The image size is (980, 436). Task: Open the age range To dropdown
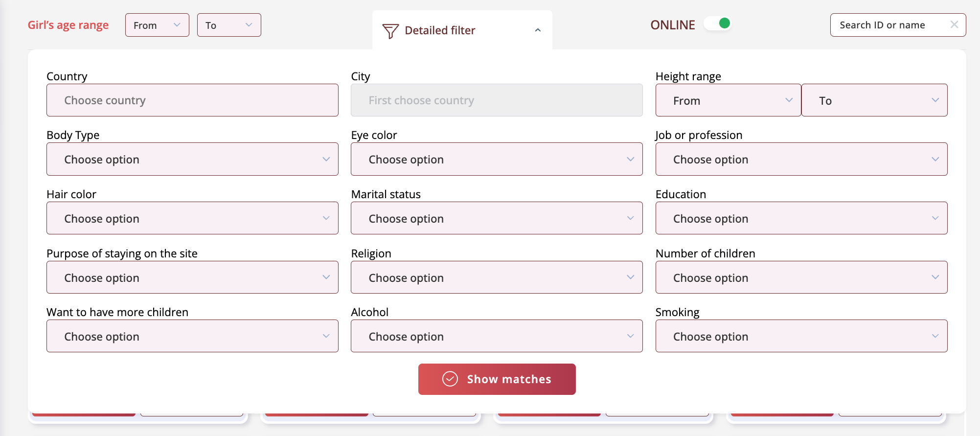click(x=228, y=25)
